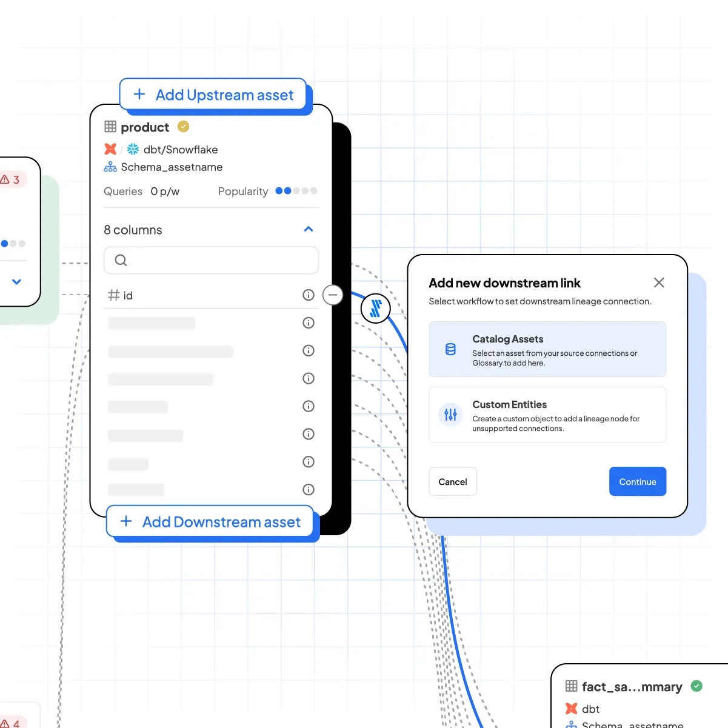This screenshot has width=728, height=728.
Task: Select the Catalog Assets database icon
Action: [x=450, y=349]
